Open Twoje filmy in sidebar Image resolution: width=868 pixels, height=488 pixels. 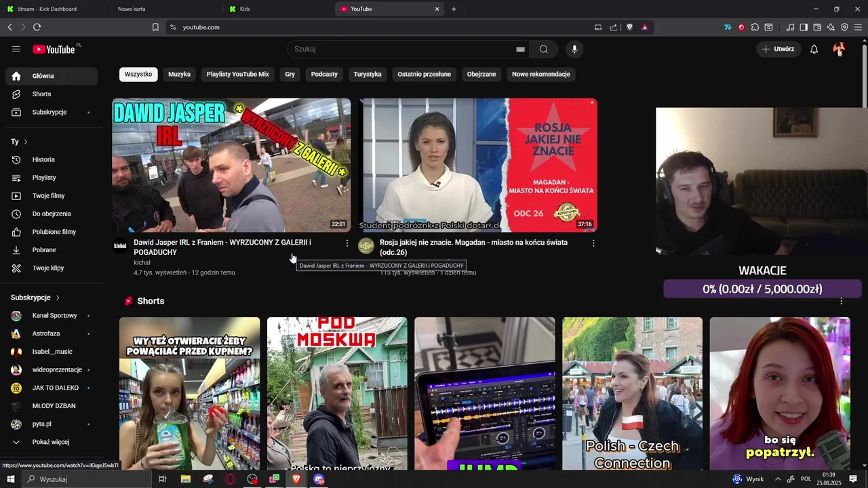(x=52, y=196)
